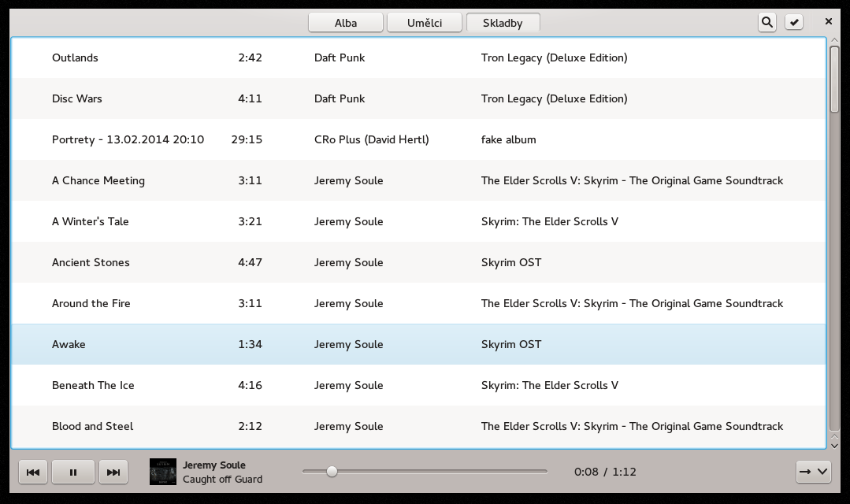Click album text in Around the Fire row

pyautogui.click(x=632, y=304)
